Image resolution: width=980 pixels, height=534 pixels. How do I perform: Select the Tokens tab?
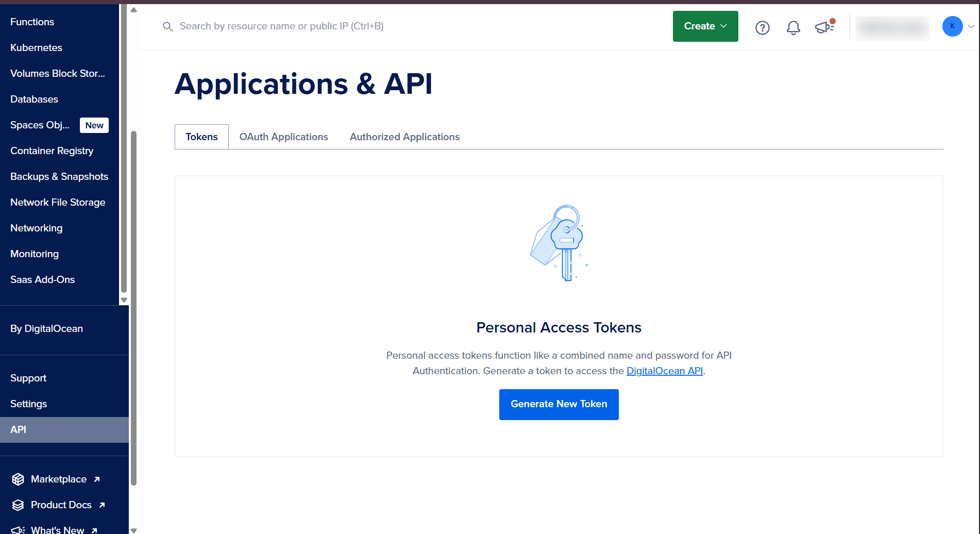tap(201, 137)
